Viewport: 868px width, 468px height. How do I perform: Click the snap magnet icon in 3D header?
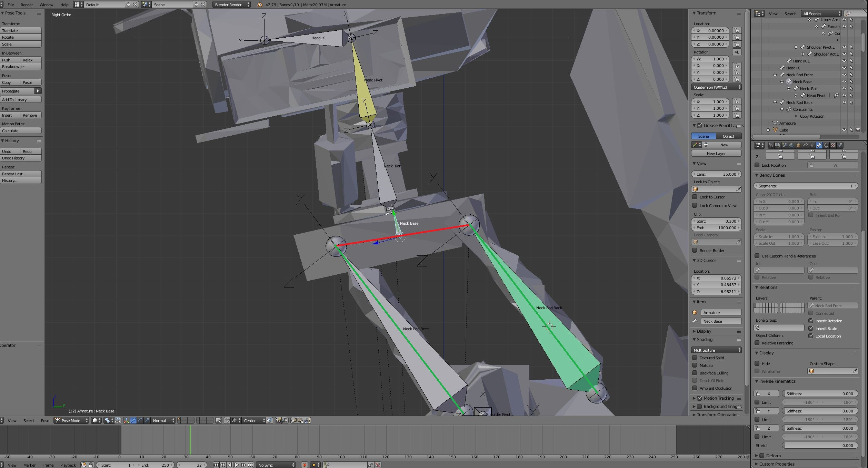pos(227,420)
